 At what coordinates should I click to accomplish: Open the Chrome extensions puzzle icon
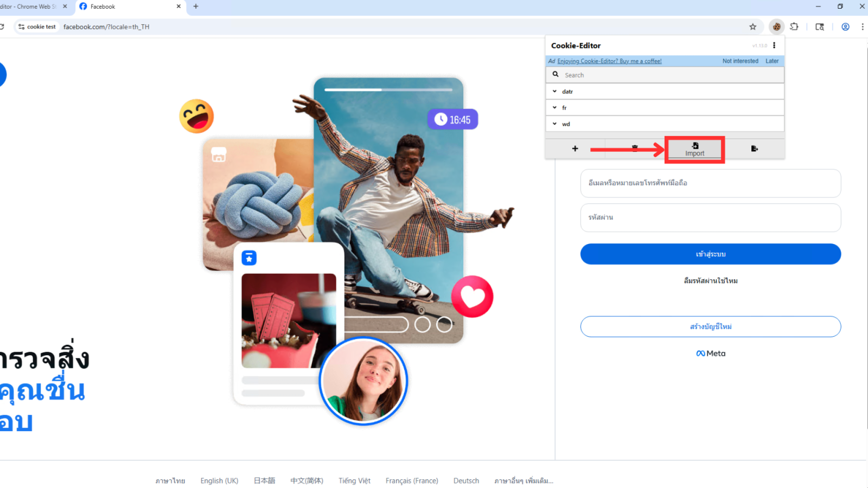[x=794, y=27]
